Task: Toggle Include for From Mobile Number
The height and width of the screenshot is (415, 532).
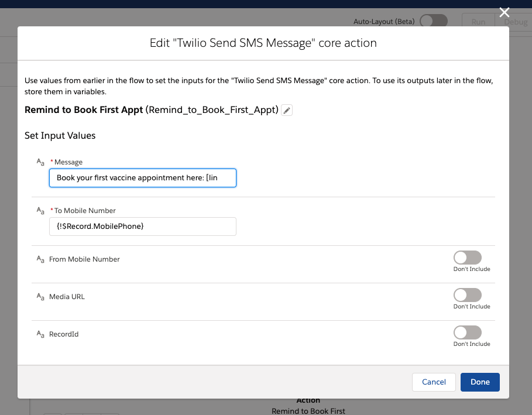Action: click(467, 258)
